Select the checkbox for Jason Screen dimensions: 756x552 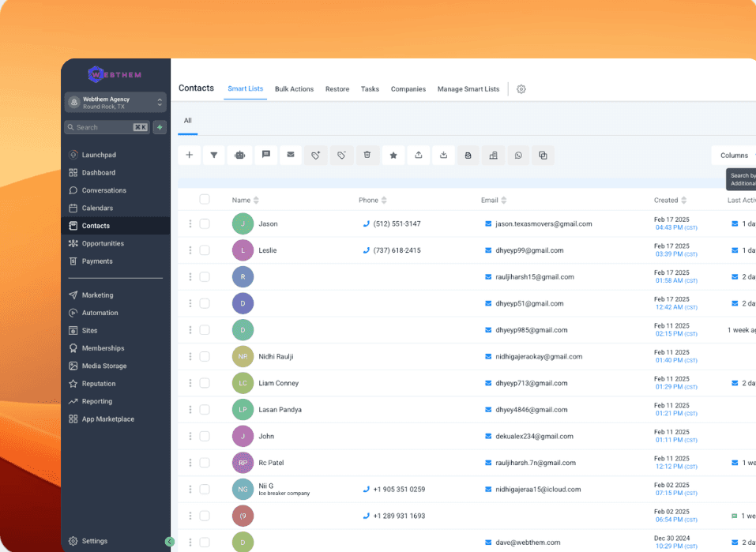tap(205, 223)
